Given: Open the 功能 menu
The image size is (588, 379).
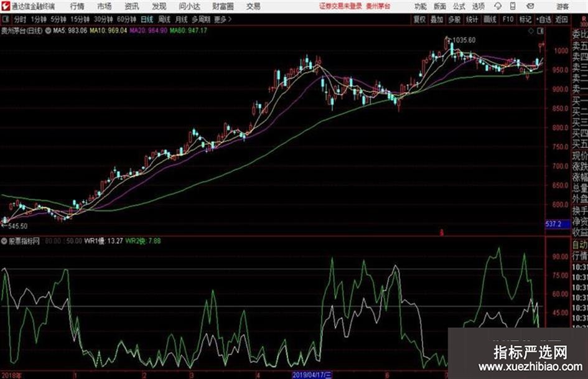Looking at the screenshot, I should click(421, 6).
